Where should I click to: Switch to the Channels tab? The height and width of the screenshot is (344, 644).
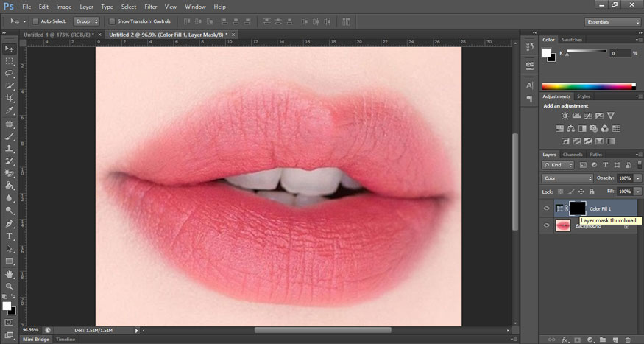572,155
